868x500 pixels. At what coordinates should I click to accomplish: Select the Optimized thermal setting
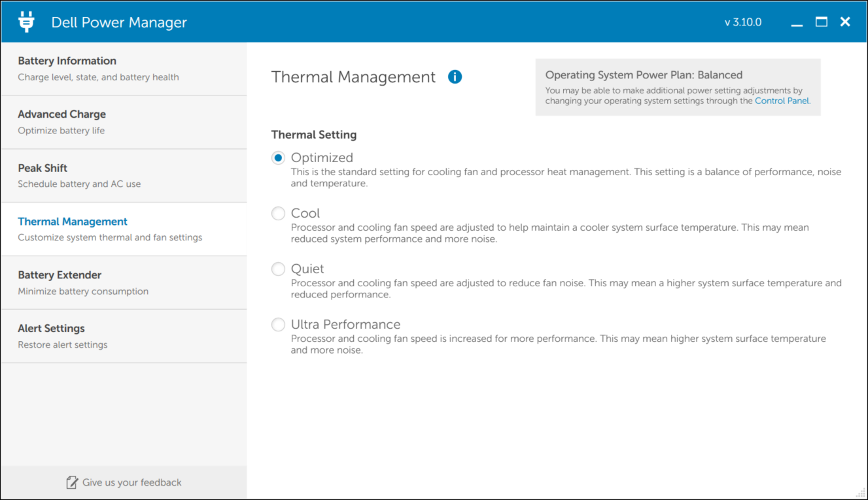279,158
